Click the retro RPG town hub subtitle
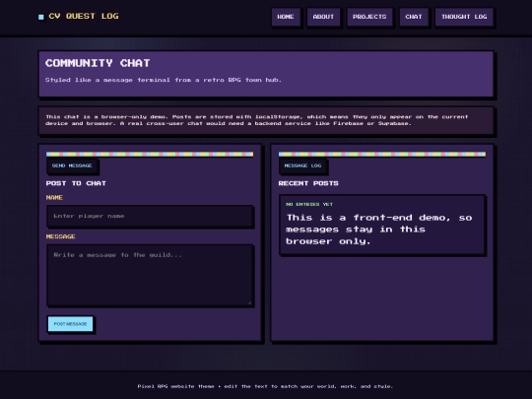Screen dimensions: 532x399 point(164,80)
